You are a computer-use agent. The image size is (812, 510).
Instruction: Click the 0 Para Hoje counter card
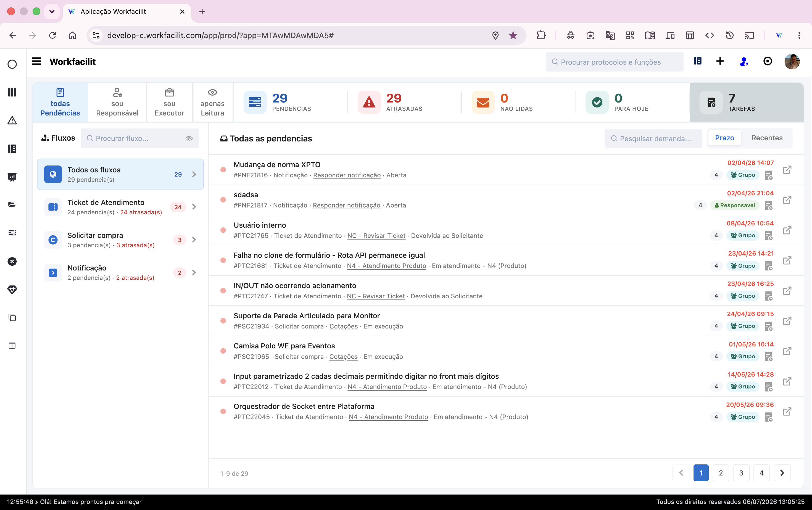tap(632, 102)
